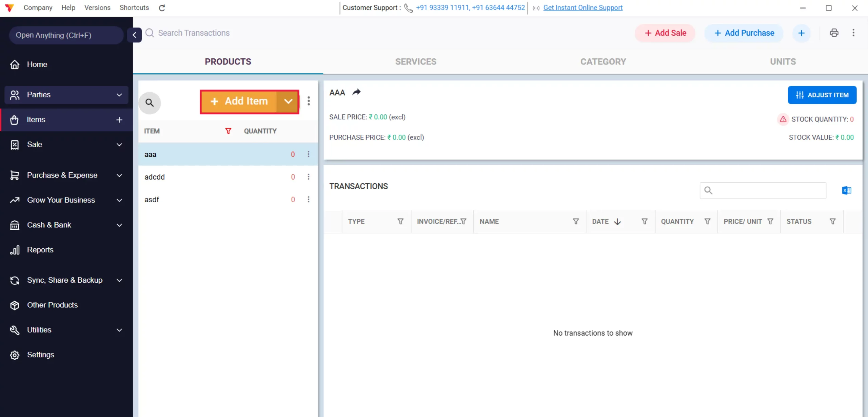Click the DATE sort arrow
This screenshot has width=868, height=417.
tap(617, 222)
